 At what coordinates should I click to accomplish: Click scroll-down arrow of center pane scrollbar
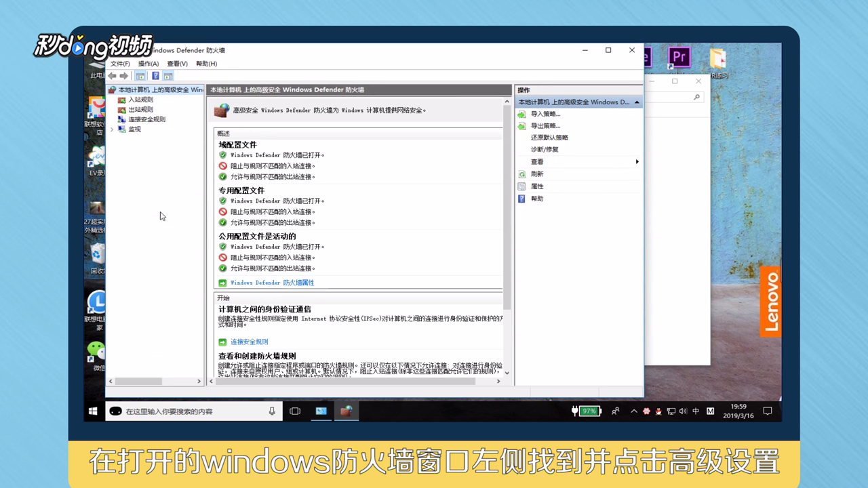(507, 372)
